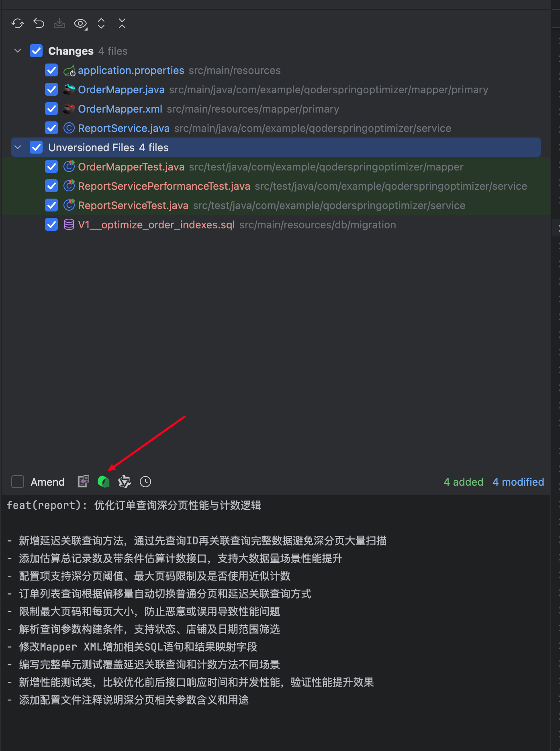
Task: Collapse the Changes group chevron
Action: point(18,51)
